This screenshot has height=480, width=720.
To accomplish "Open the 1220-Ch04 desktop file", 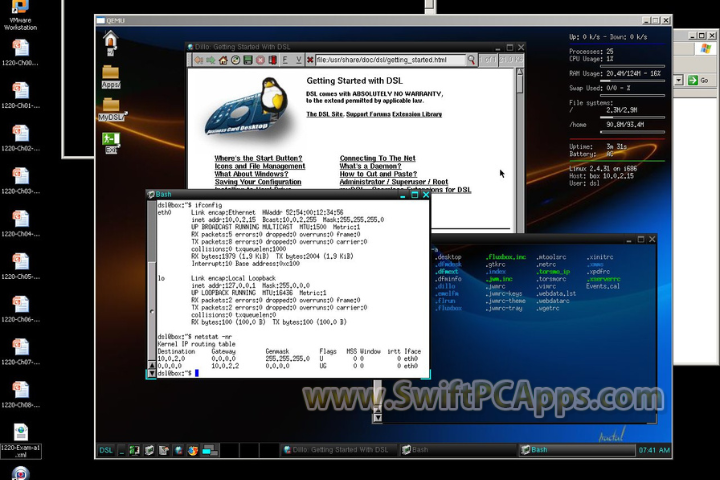I will tap(21, 224).
